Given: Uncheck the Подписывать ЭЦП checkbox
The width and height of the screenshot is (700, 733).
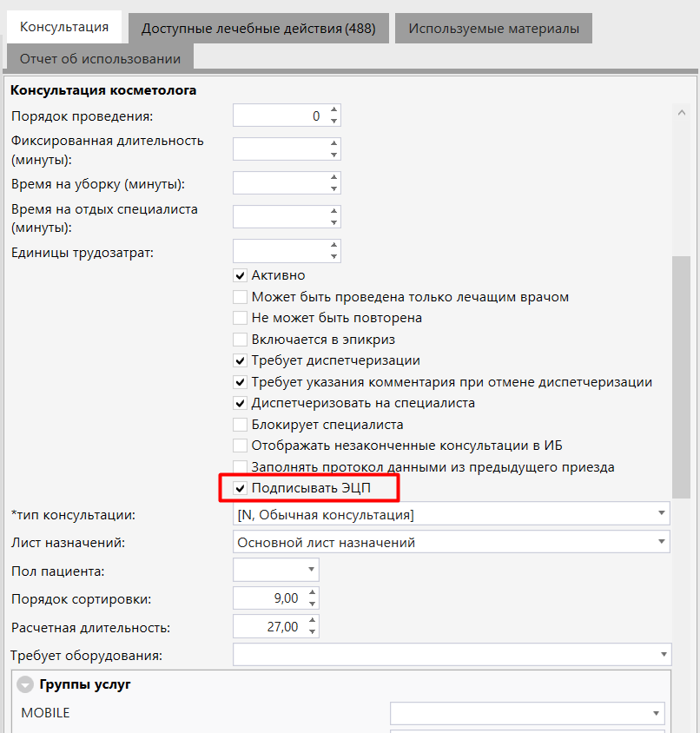Looking at the screenshot, I should pyautogui.click(x=241, y=488).
